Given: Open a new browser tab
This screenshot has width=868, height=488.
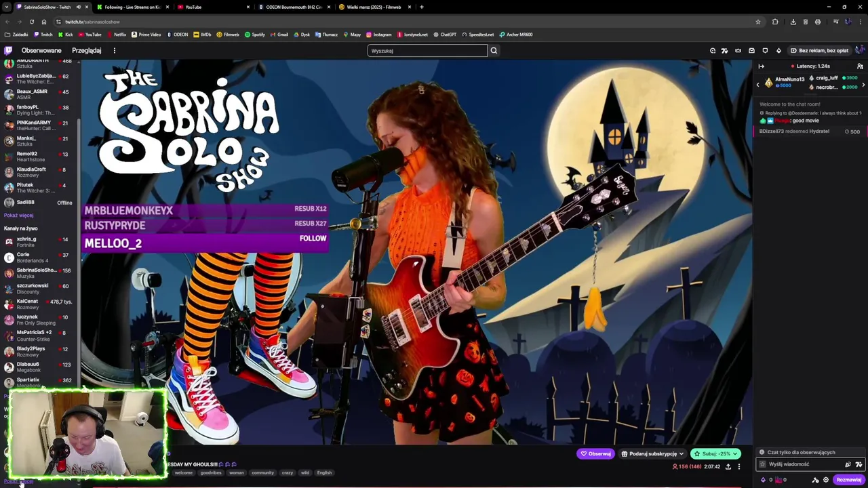Looking at the screenshot, I should 421,7.
